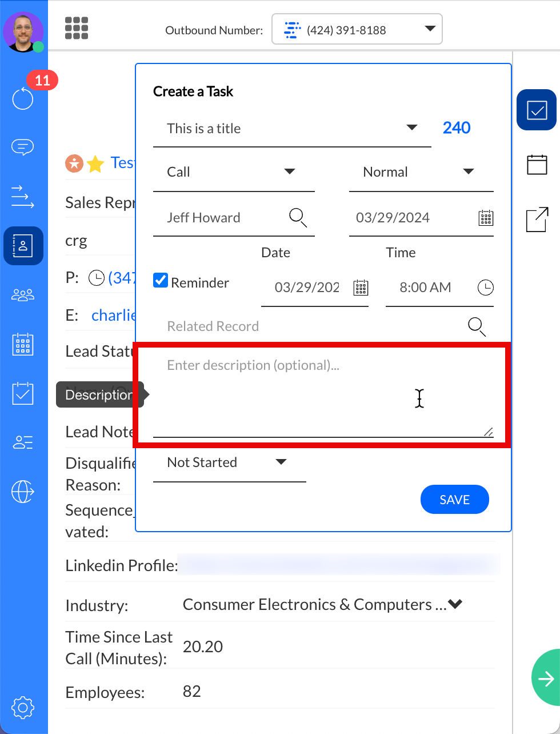Click the green next arrow button
This screenshot has width=560, height=734.
coord(546,678)
